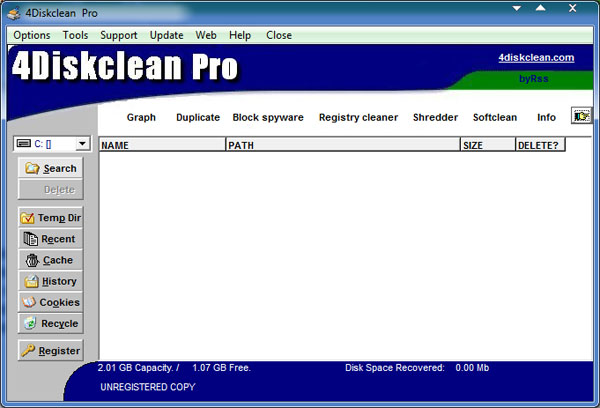Viewport: 600px width, 408px height.
Task: Click the '0.00 Mb' recovered value
Action: [472, 368]
